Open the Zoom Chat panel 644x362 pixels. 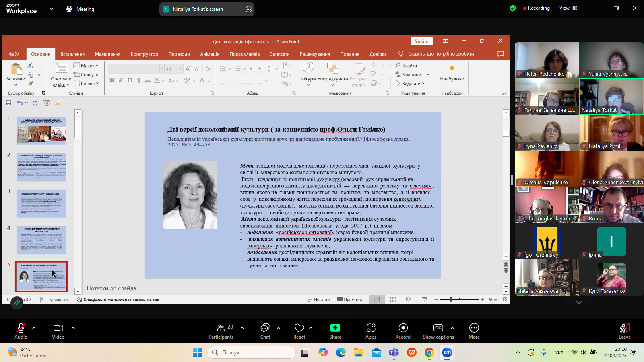click(x=265, y=328)
